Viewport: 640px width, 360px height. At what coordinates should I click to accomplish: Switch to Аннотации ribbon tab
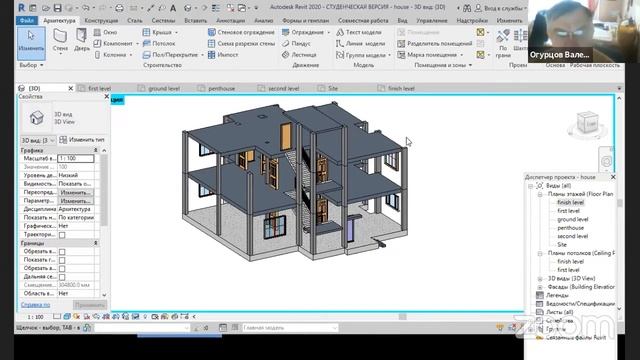click(231, 20)
